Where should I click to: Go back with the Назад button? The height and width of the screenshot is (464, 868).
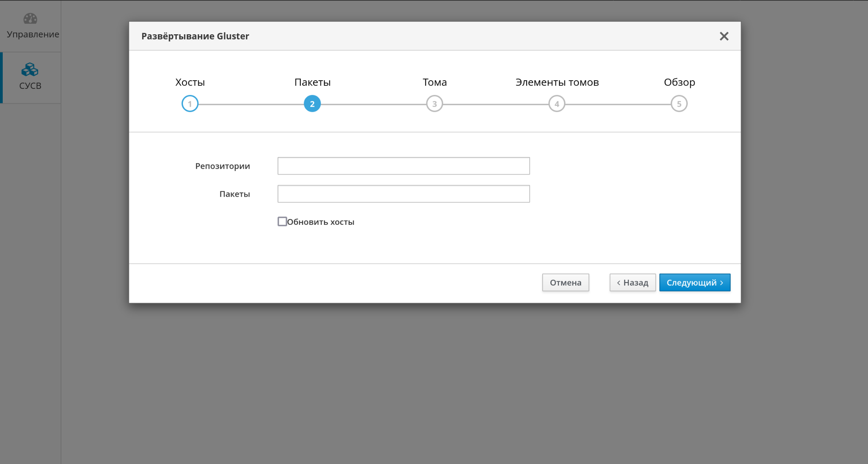[632, 282]
